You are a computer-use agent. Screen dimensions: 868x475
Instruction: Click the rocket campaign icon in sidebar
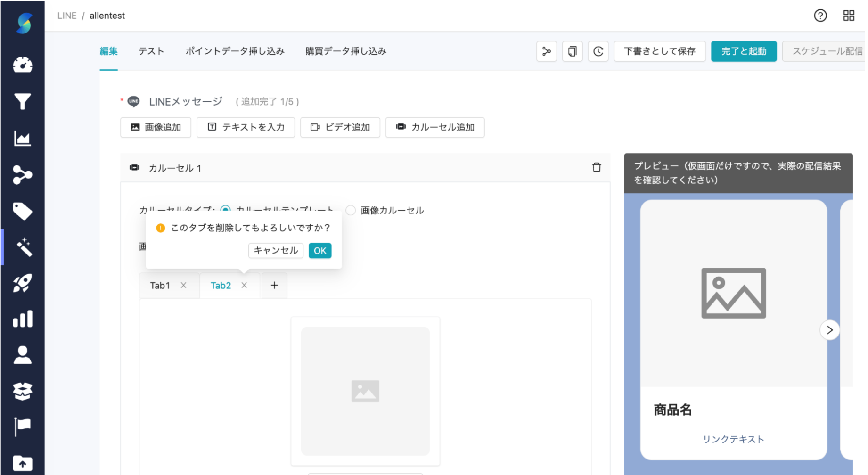click(23, 283)
